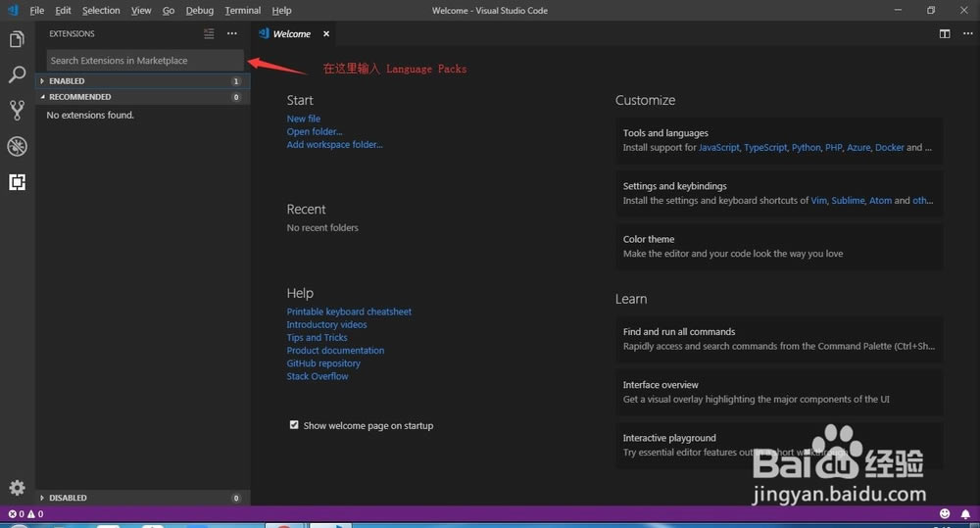Viewport: 980px width, 528px height.
Task: Click Search Extensions in Marketplace field
Action: [145, 61]
